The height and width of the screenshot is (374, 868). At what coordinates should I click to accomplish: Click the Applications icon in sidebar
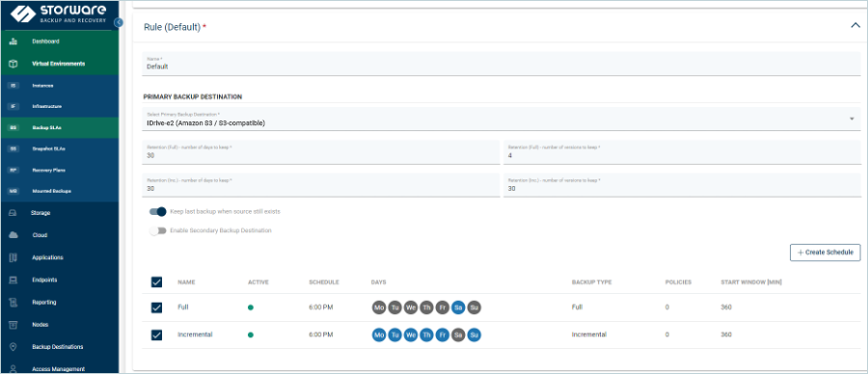pos(14,257)
